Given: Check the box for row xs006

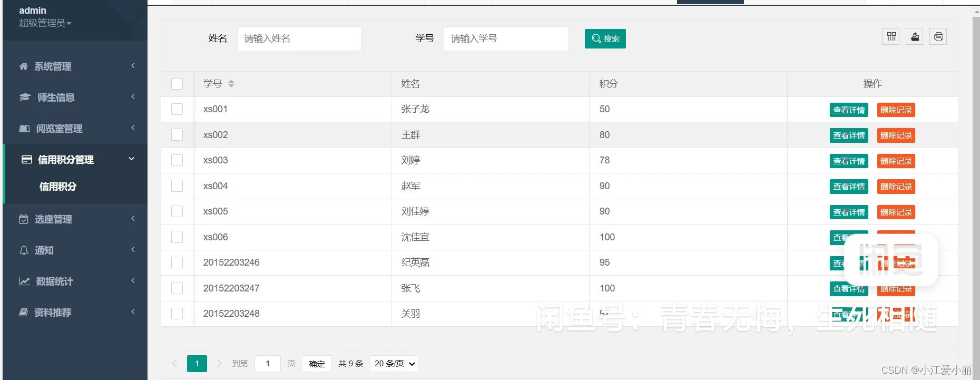Looking at the screenshot, I should point(177,237).
